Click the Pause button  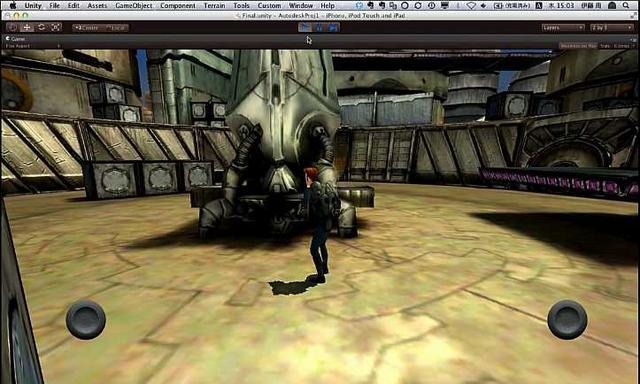[x=319, y=27]
